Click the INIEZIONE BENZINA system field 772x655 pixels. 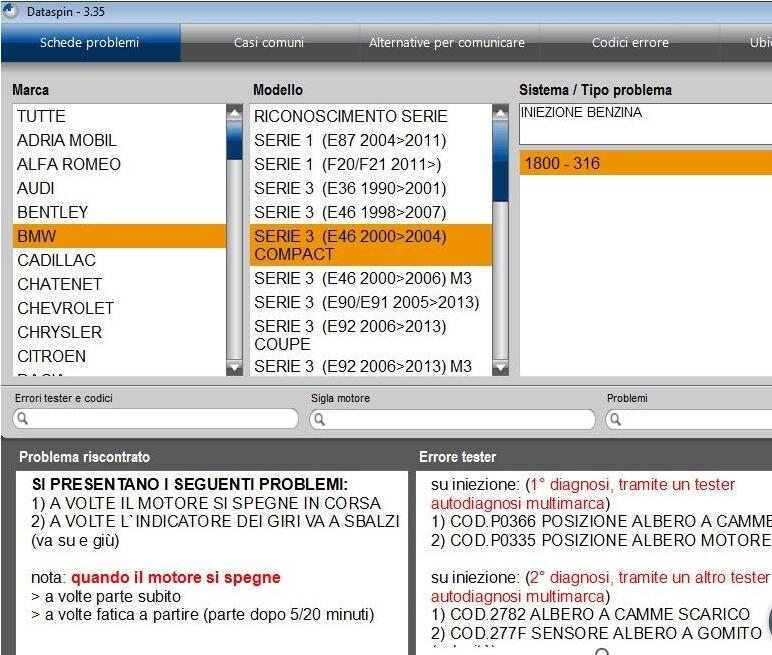click(645, 124)
